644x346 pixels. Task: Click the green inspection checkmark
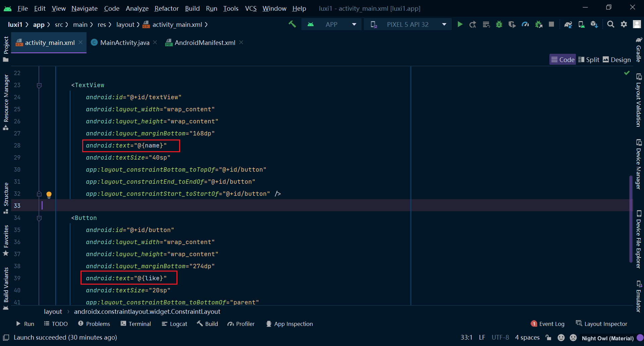click(627, 73)
